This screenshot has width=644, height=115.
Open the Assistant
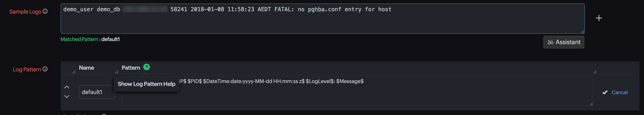pyautogui.click(x=564, y=42)
